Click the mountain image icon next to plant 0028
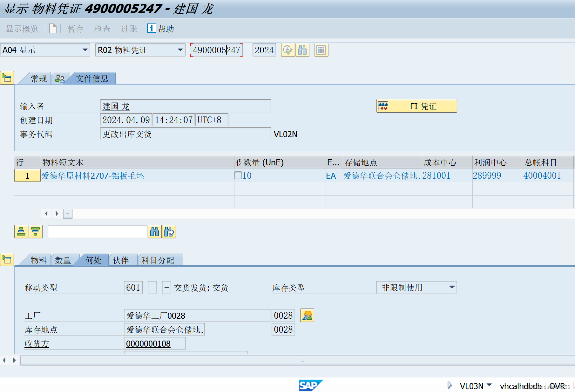The height and width of the screenshot is (392, 575). click(307, 315)
